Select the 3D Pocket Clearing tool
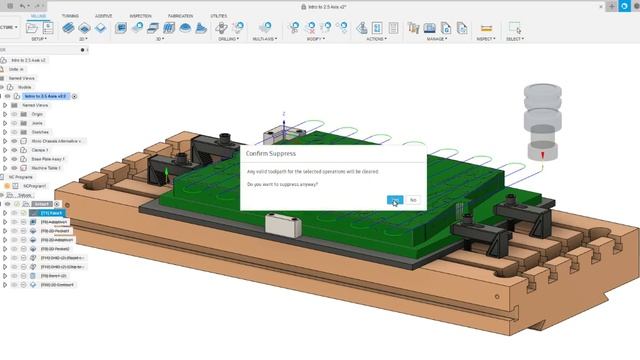Image resolution: width=640 pixels, height=360 pixels. tap(137, 28)
